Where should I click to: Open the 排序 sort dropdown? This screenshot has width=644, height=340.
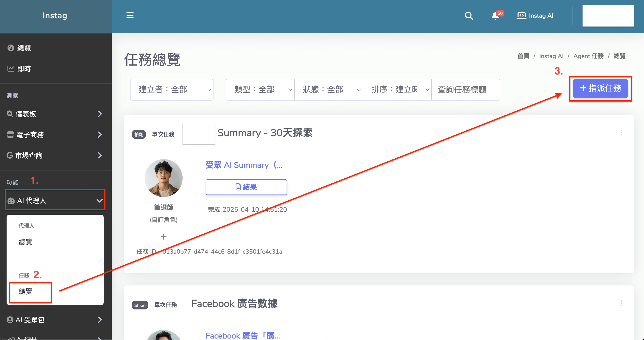pyautogui.click(x=397, y=90)
